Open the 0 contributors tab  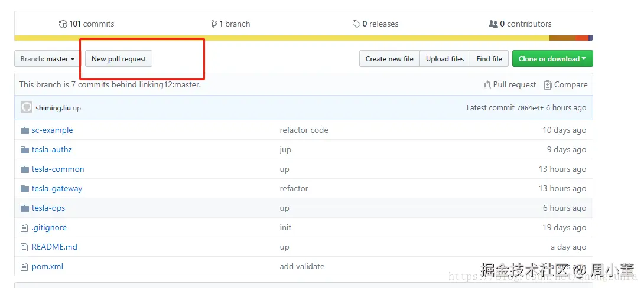[x=520, y=24]
